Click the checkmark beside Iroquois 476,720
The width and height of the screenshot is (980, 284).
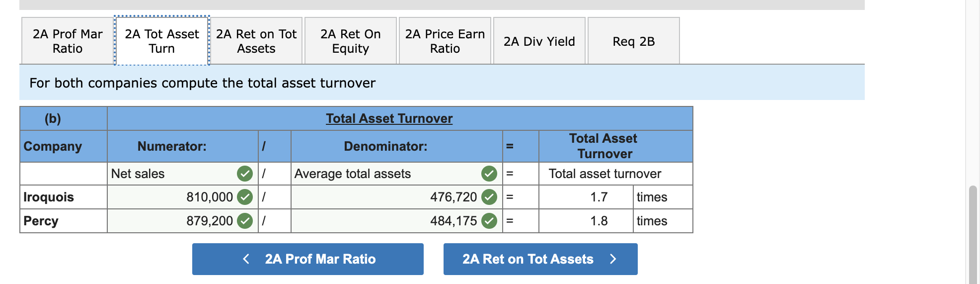click(489, 197)
